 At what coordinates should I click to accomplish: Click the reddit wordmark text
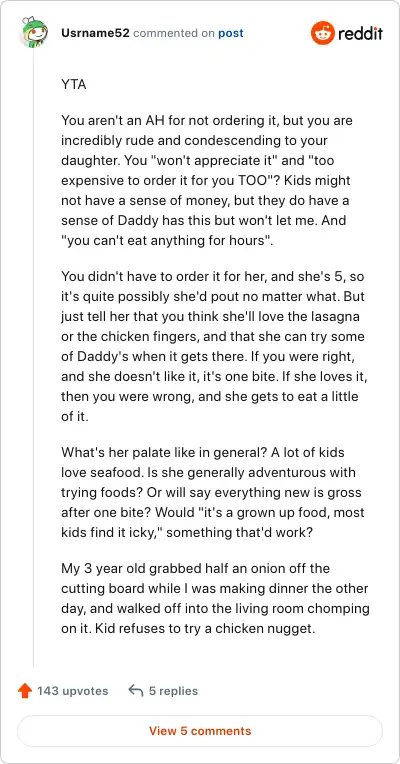[361, 34]
